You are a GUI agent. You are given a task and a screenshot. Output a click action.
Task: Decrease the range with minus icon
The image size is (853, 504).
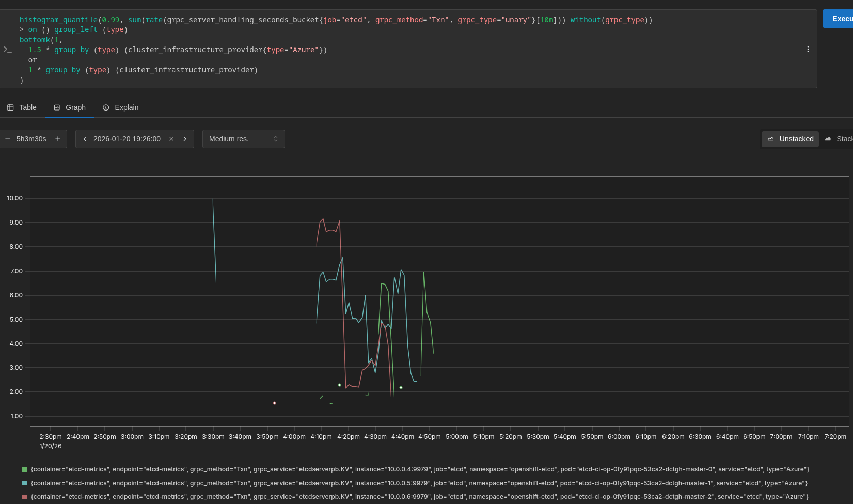(8, 139)
